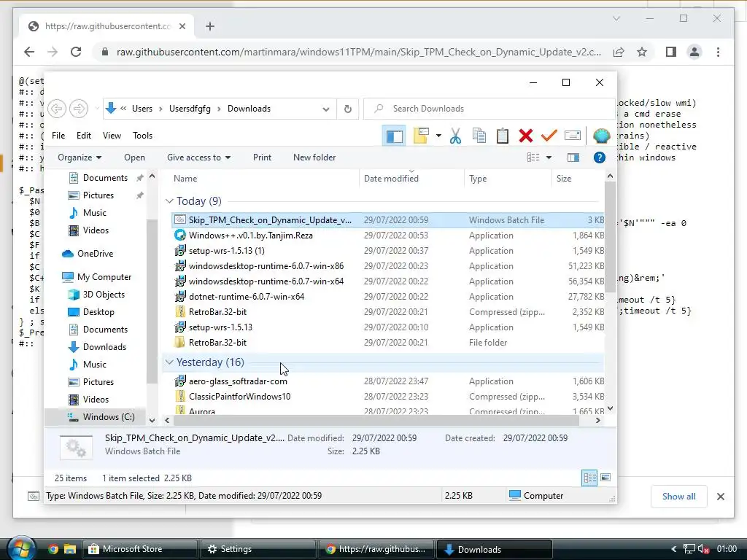Open the explorer Help question mark icon
The width and height of the screenshot is (747, 560).
point(600,157)
